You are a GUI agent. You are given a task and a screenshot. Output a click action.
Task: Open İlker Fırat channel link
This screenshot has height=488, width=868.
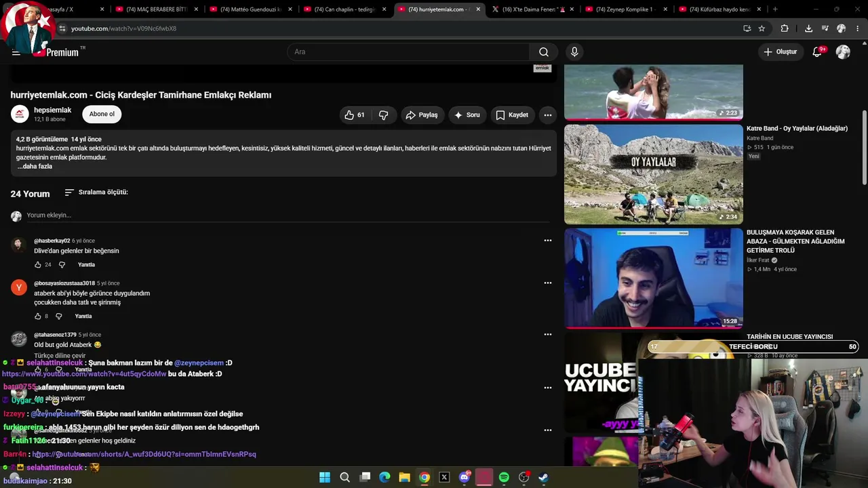point(758,260)
